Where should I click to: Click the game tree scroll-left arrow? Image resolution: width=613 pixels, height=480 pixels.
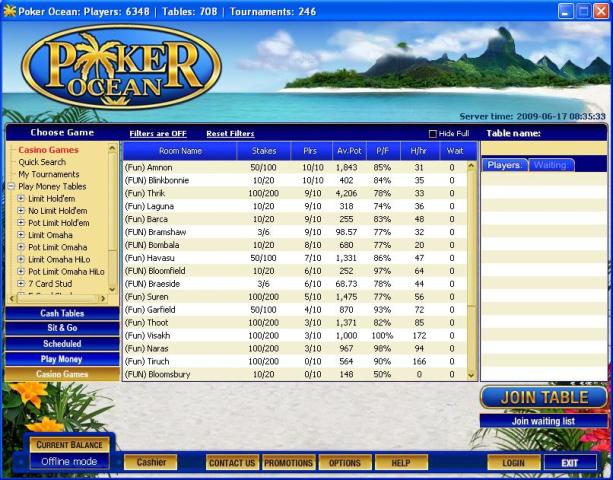[x=12, y=299]
